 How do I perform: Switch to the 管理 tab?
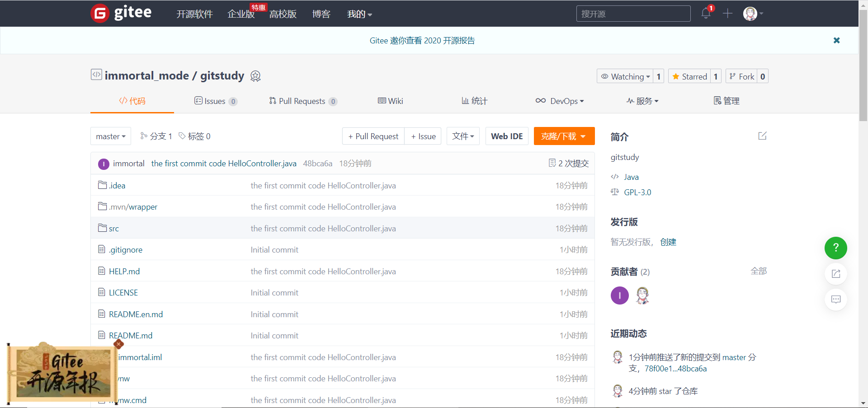(x=726, y=101)
